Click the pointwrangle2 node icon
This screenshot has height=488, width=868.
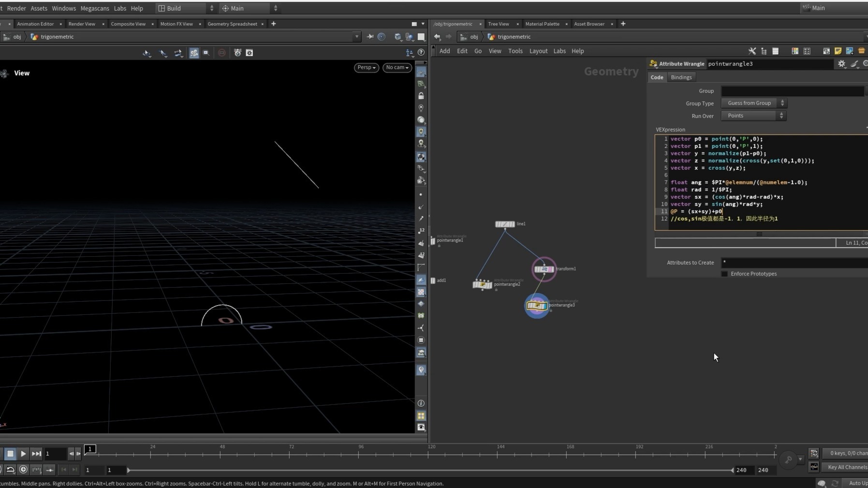(x=482, y=284)
